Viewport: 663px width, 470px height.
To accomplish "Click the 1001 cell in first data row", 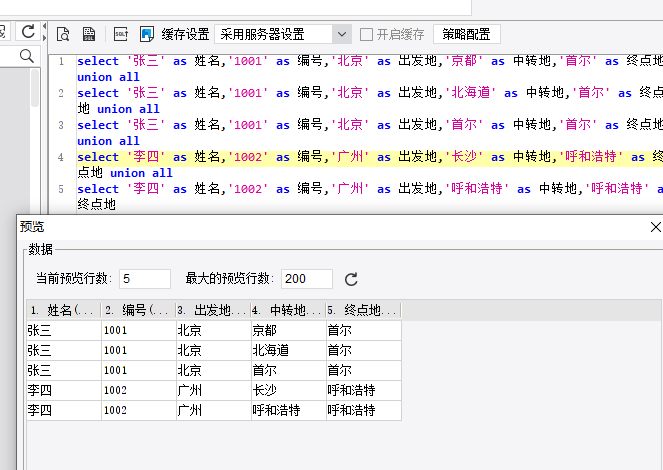I will click(x=139, y=331).
